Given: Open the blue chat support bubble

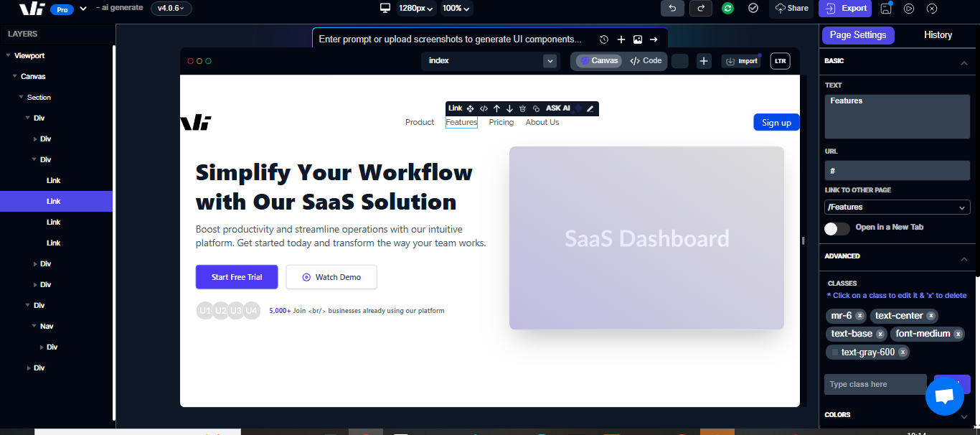Looking at the screenshot, I should tap(944, 396).
